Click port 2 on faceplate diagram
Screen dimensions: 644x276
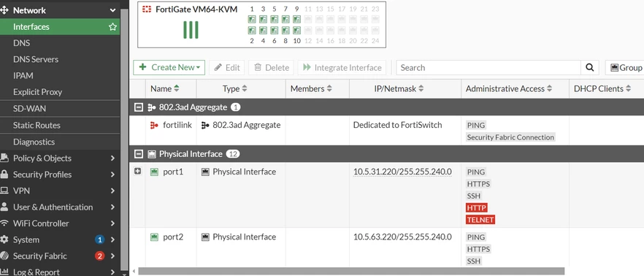(252, 31)
